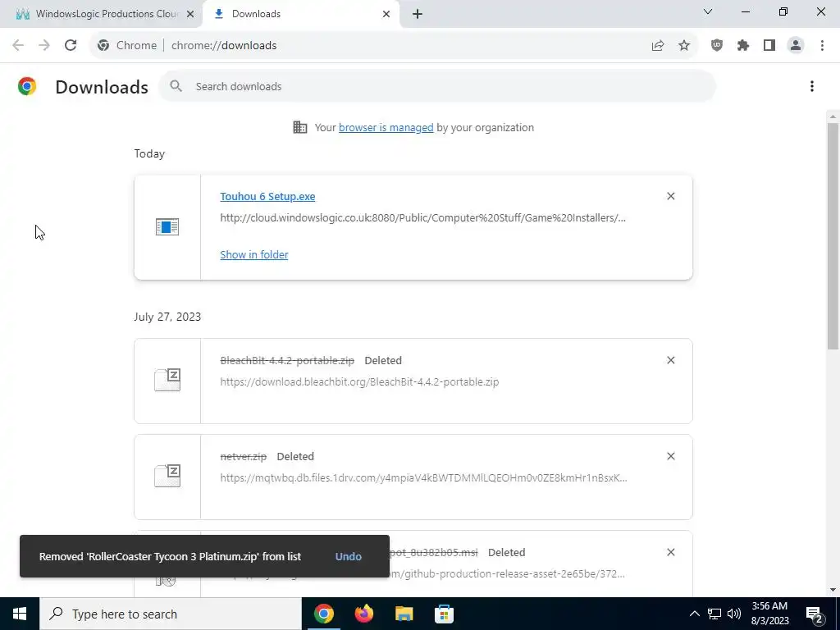Click the Touhou 6 Setup.exe file icon

167,226
